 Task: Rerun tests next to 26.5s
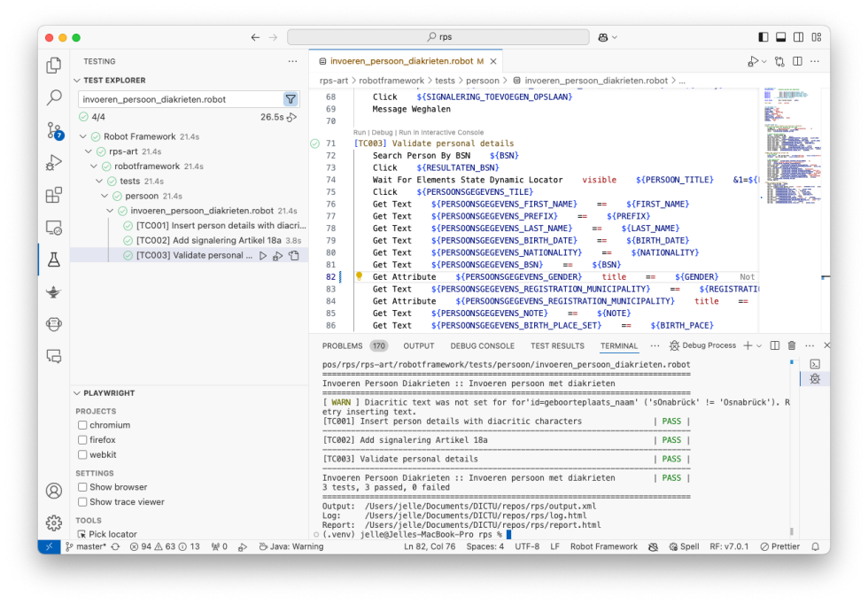click(291, 117)
